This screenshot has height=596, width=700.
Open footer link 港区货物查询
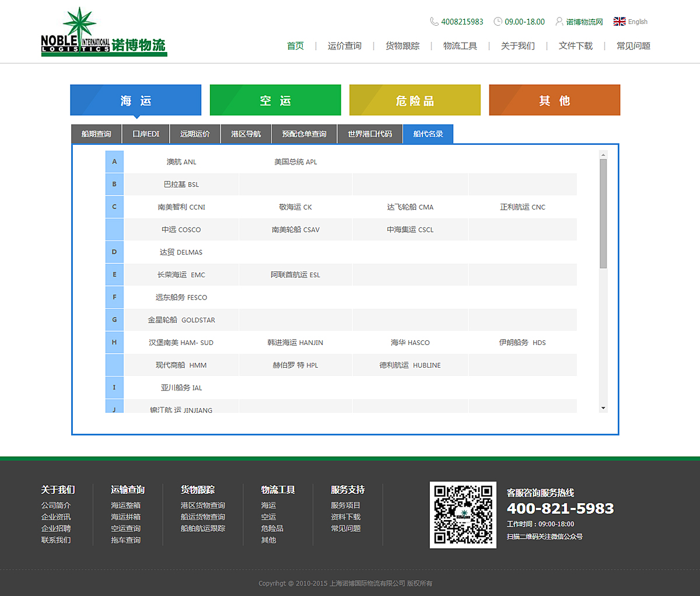pyautogui.click(x=203, y=506)
